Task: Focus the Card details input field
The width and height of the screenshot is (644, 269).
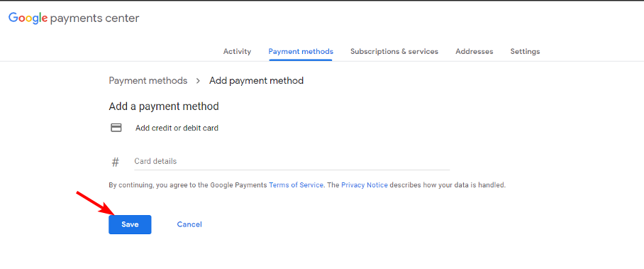Action: (292, 161)
